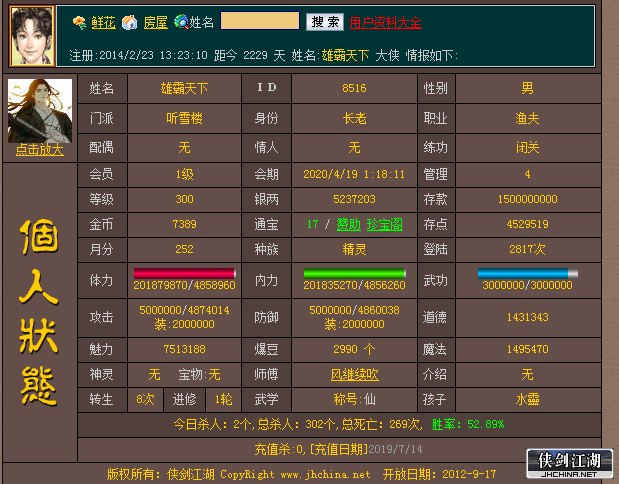This screenshot has height=484, width=619.
Task: Click the login count 2817次
Action: [527, 249]
